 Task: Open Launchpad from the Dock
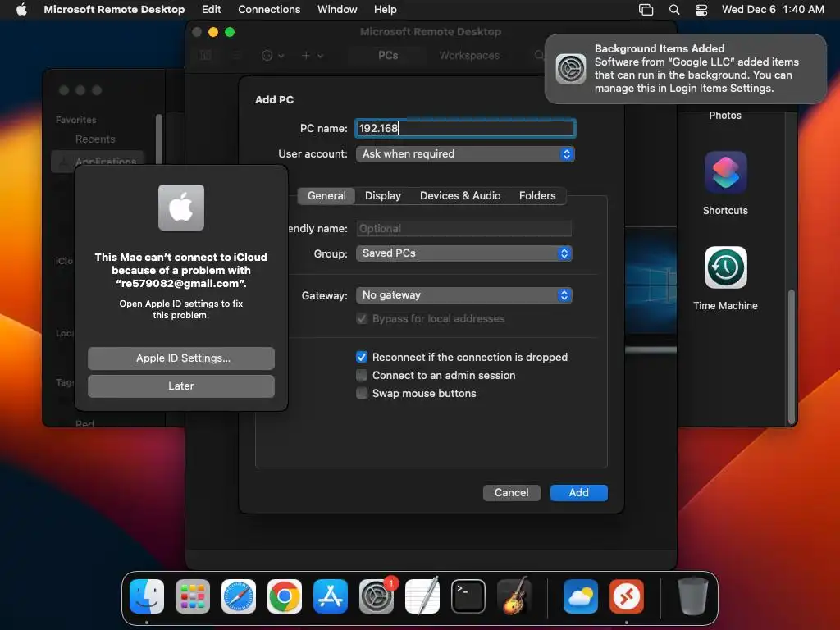click(x=193, y=596)
